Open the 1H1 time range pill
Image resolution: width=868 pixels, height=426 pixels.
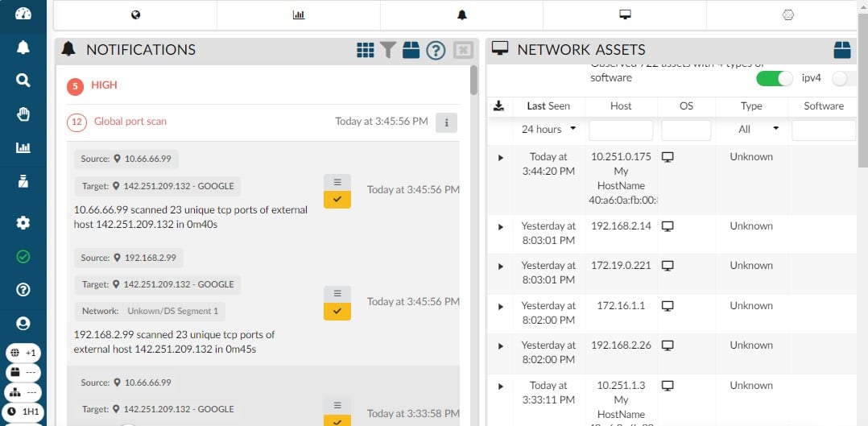click(23, 412)
